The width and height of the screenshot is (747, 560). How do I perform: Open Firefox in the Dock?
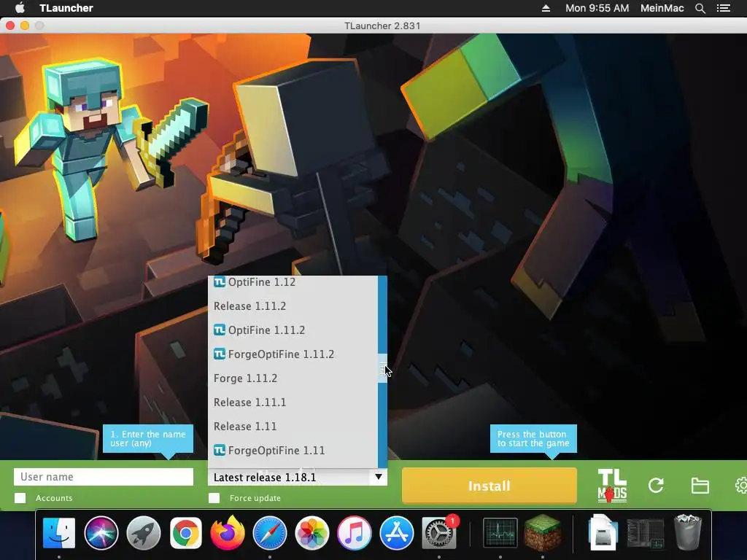tap(228, 533)
